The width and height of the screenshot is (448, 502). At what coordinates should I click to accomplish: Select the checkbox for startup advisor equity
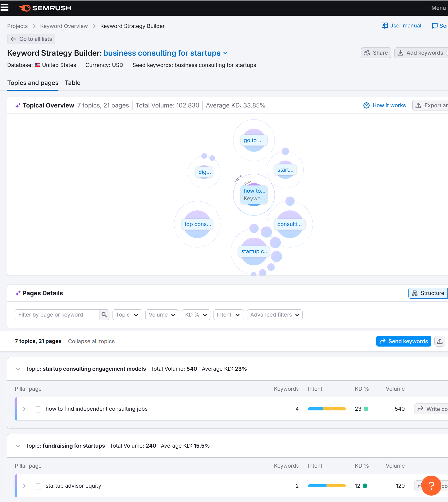[38, 486]
